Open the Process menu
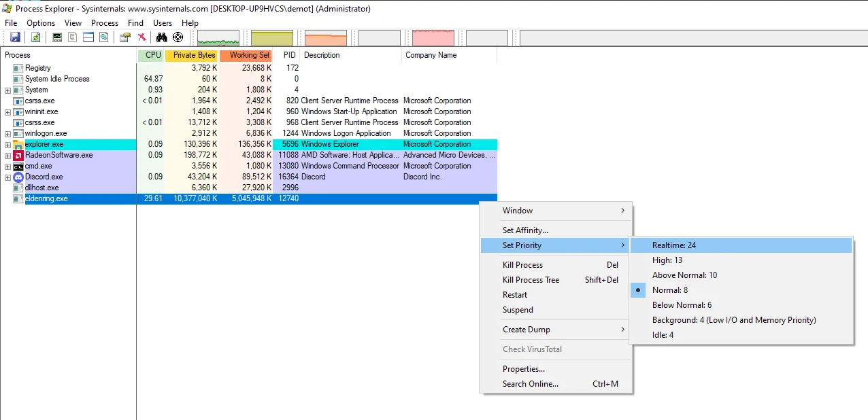 [x=105, y=23]
